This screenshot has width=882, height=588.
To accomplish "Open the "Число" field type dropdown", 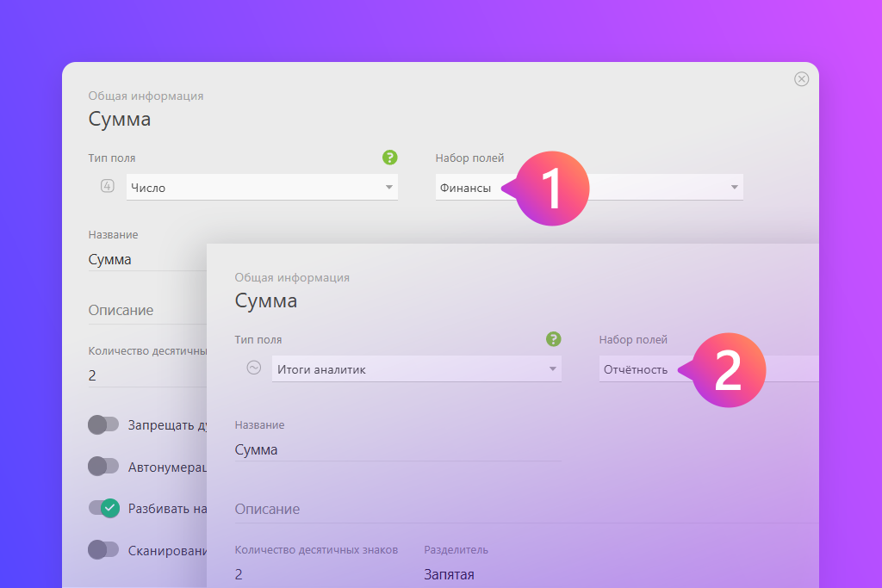I will (x=261, y=188).
